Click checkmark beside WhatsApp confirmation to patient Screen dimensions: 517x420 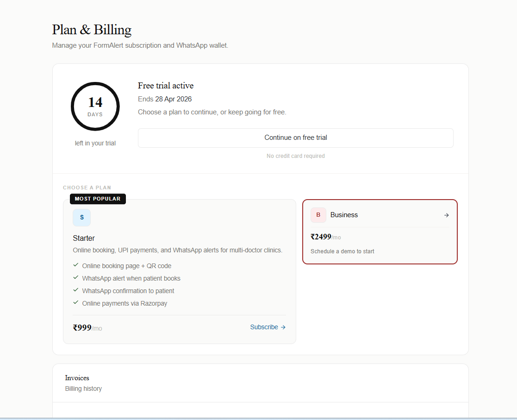76,290
